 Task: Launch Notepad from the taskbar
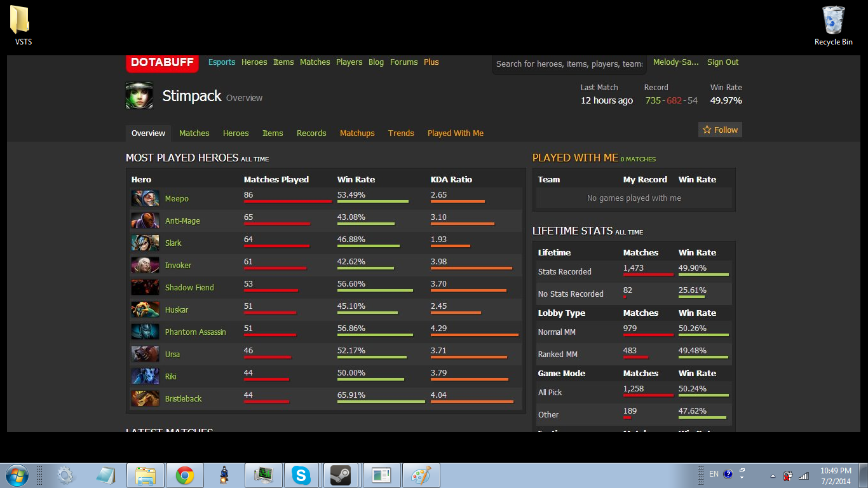coord(105,475)
